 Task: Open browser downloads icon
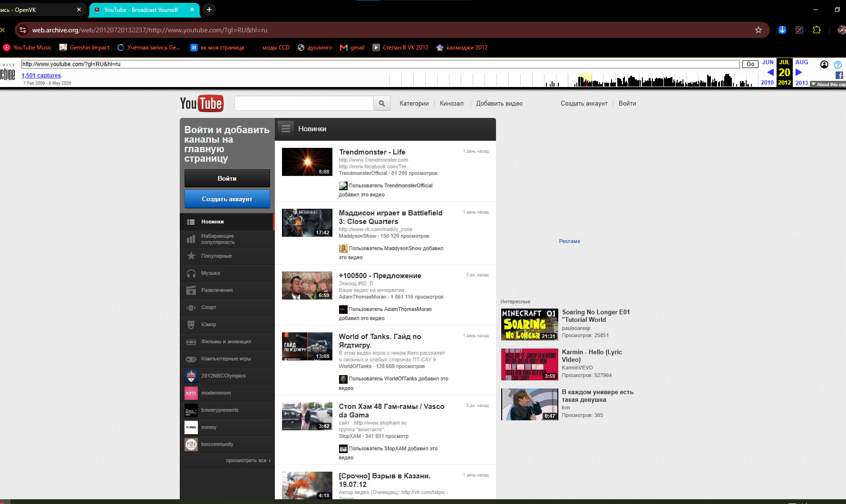pos(782,30)
